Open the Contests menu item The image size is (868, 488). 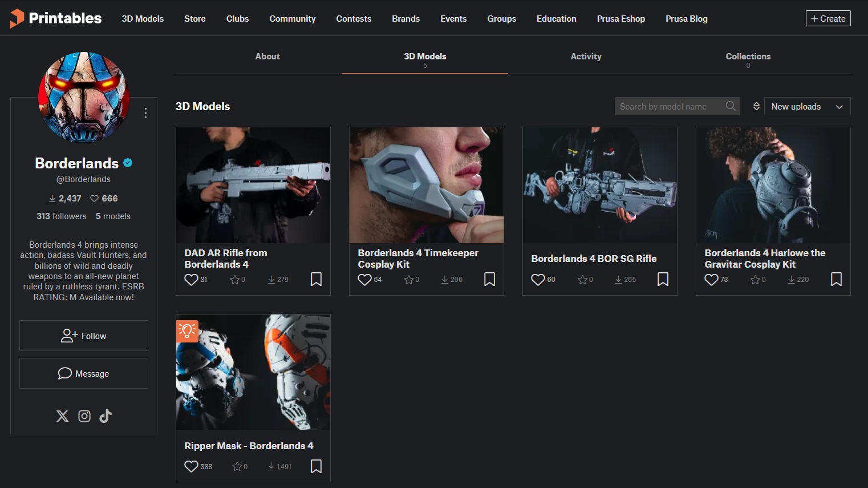[x=354, y=18]
